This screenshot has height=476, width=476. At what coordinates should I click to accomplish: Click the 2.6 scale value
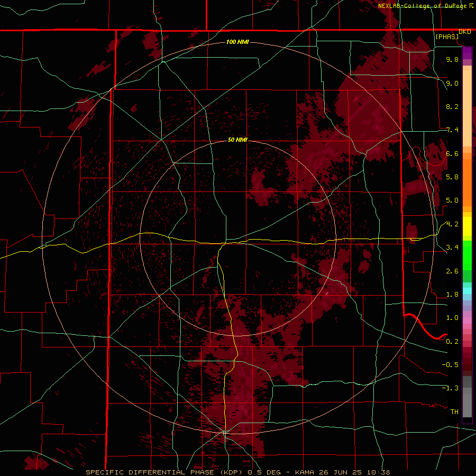click(452, 271)
